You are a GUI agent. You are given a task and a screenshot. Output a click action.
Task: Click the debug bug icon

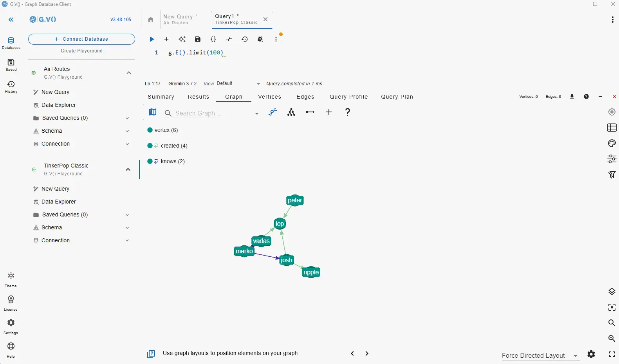pos(260,39)
